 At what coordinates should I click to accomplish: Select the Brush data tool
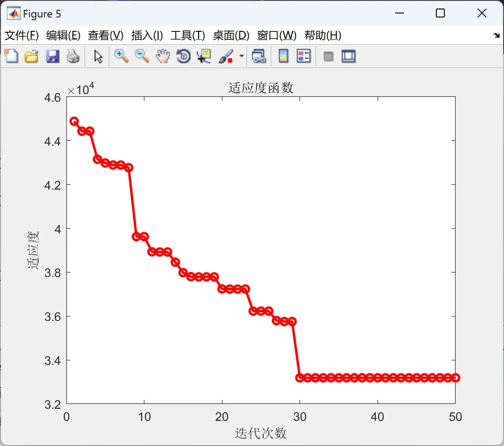[226, 56]
